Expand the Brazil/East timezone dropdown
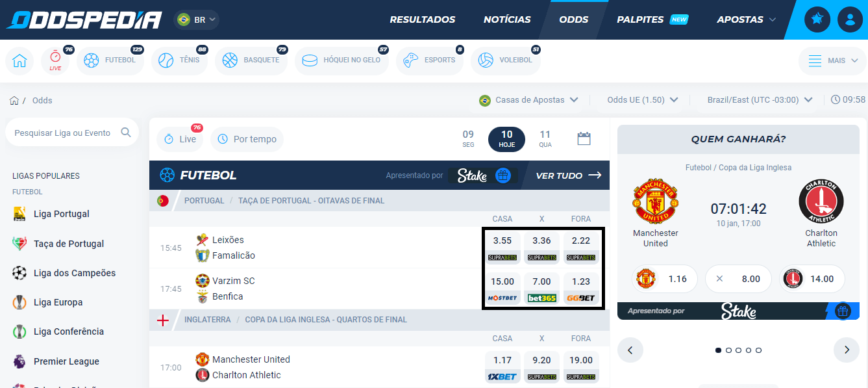Image resolution: width=868 pixels, height=388 pixels. 760,100
